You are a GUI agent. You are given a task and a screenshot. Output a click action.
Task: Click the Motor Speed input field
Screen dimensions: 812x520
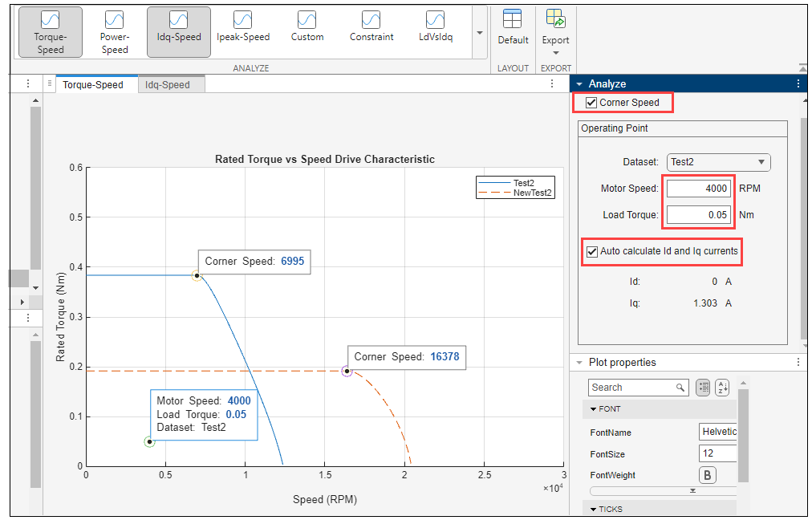coord(698,189)
